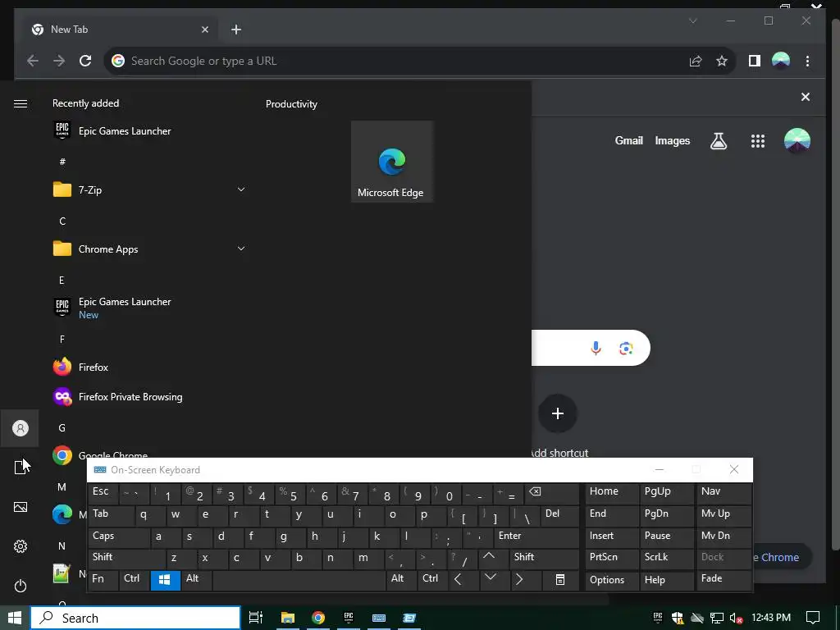
Task: Go back in Chrome
Action: coord(33,61)
